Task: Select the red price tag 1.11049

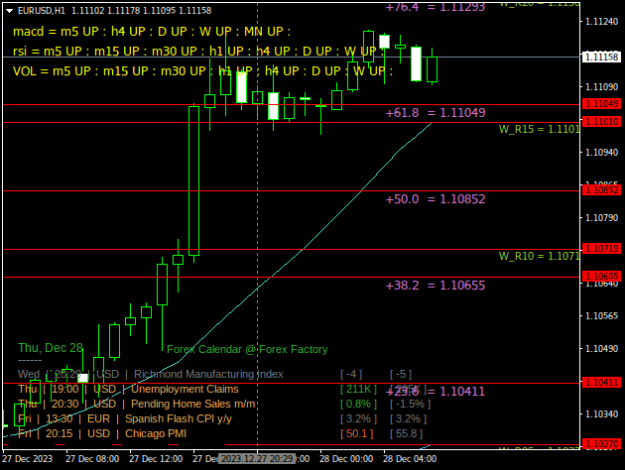Action: point(601,104)
